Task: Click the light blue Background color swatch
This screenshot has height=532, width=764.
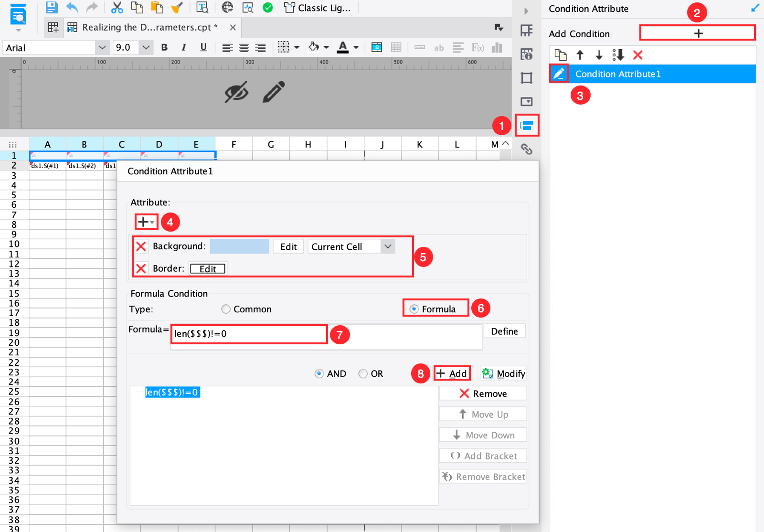Action: (x=240, y=246)
